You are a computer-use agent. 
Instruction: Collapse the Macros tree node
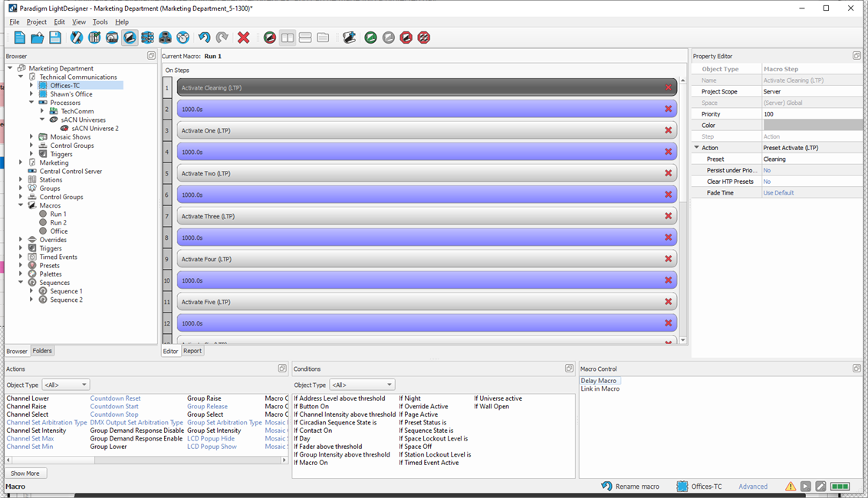point(21,205)
